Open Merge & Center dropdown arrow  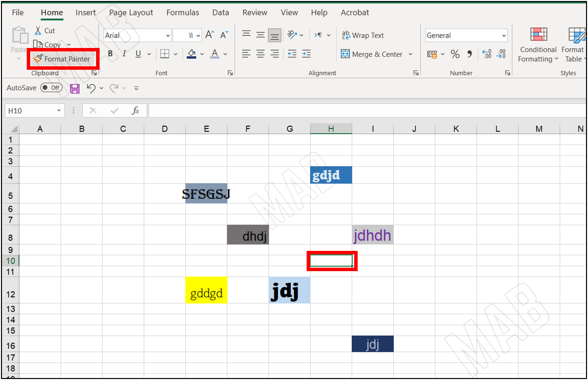[410, 54]
